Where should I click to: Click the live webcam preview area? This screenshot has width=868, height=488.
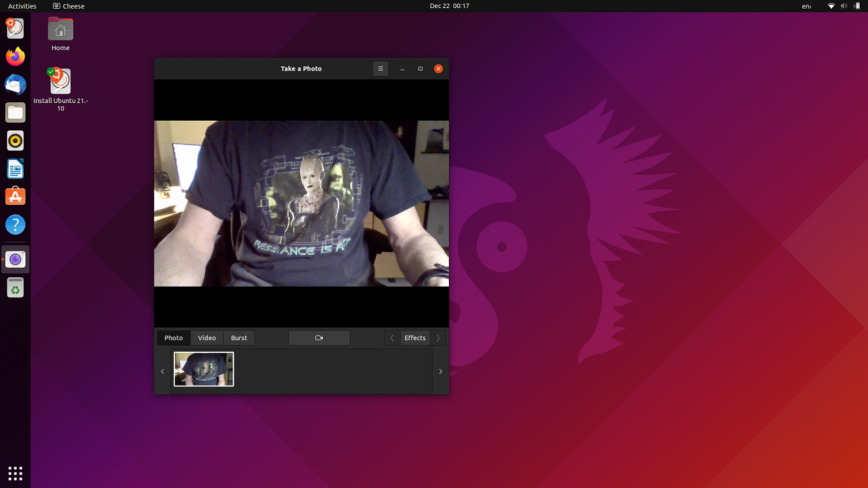(x=301, y=203)
